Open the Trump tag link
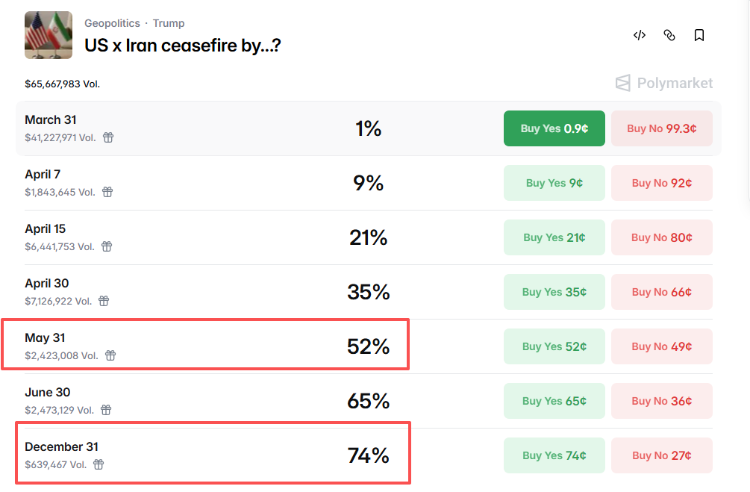This screenshot has width=750, height=492. click(169, 23)
